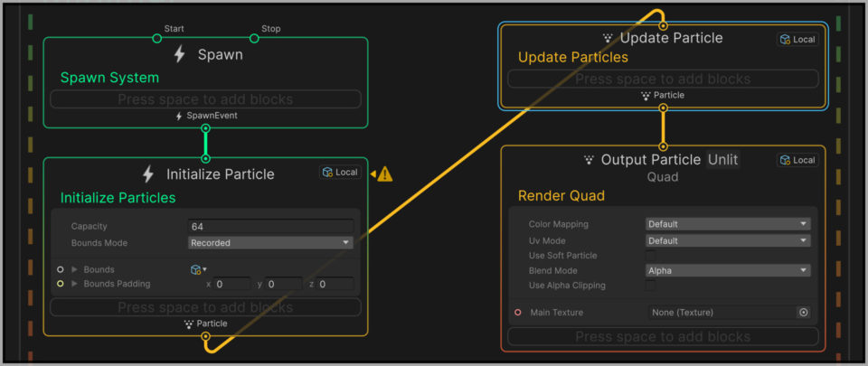Open the Bounds Mode dropdown
The image size is (868, 366).
point(270,242)
